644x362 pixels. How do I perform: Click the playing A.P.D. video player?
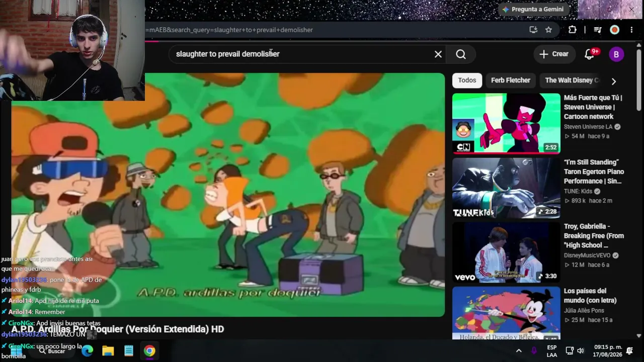click(x=228, y=195)
